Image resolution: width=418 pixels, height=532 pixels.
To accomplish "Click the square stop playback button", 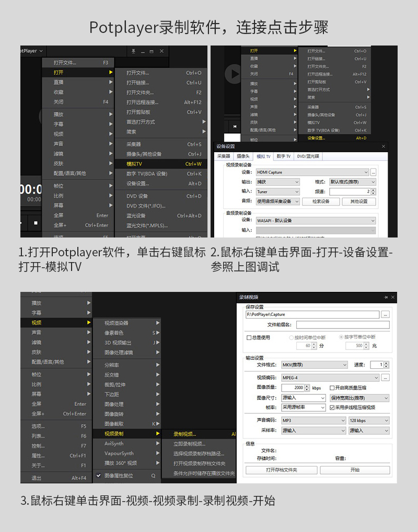I will (x=36, y=223).
